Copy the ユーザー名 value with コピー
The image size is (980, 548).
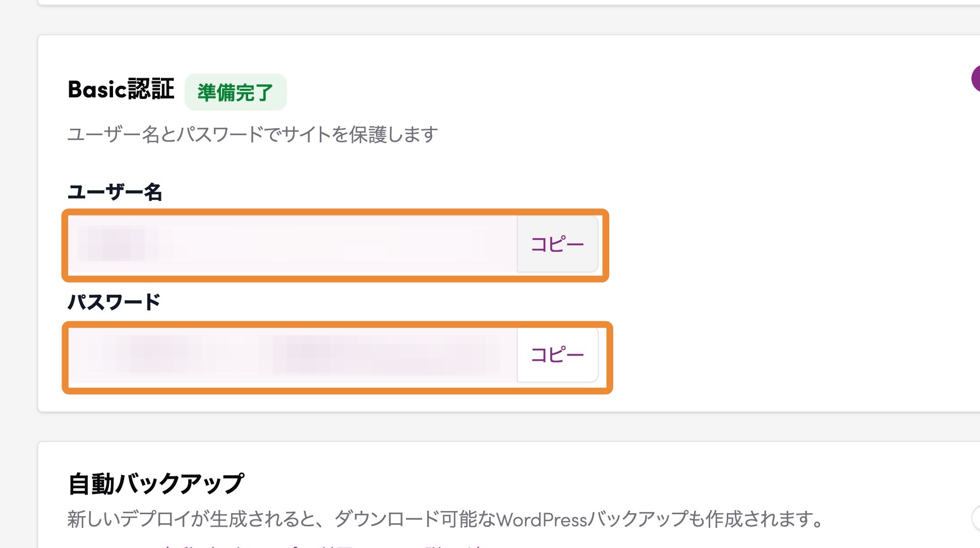(x=557, y=244)
